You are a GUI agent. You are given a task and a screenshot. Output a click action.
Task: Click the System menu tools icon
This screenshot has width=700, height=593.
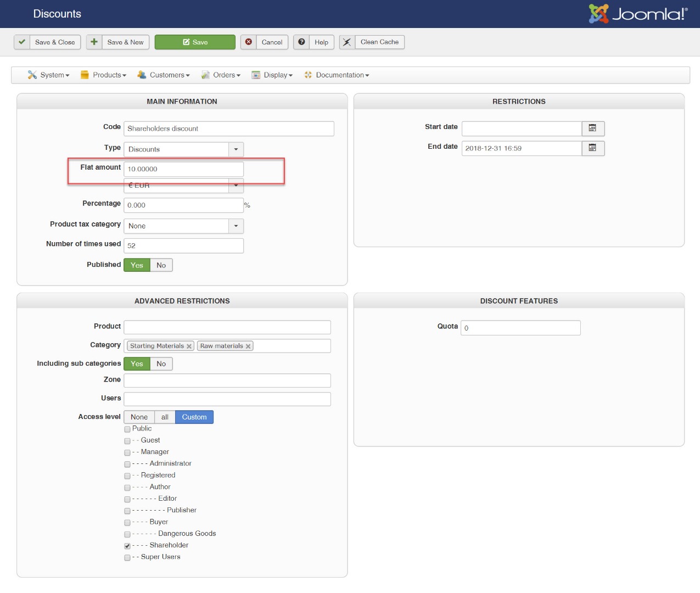click(x=32, y=75)
